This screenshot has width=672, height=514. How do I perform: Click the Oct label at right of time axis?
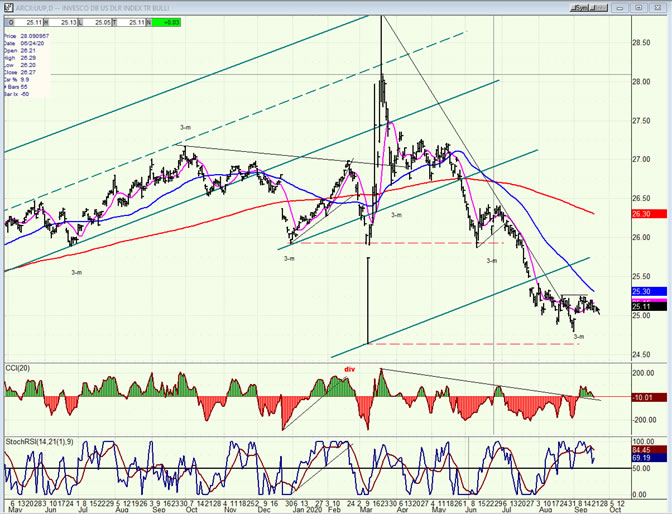click(616, 510)
